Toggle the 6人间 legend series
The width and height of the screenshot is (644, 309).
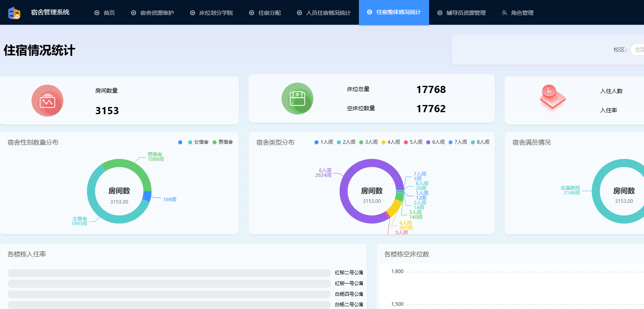point(435,142)
